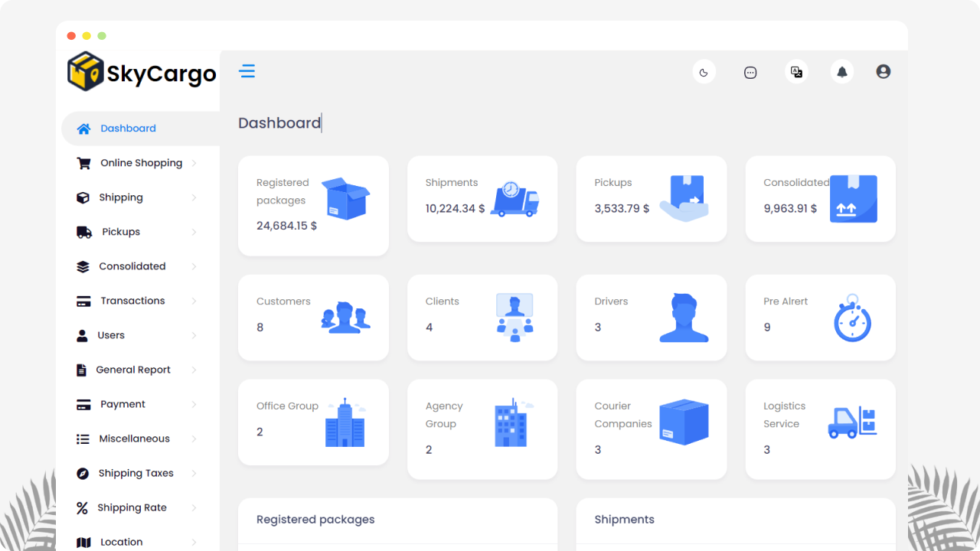This screenshot has width=980, height=551.
Task: Expand the Online Shopping submenu chevron
Action: 194,163
